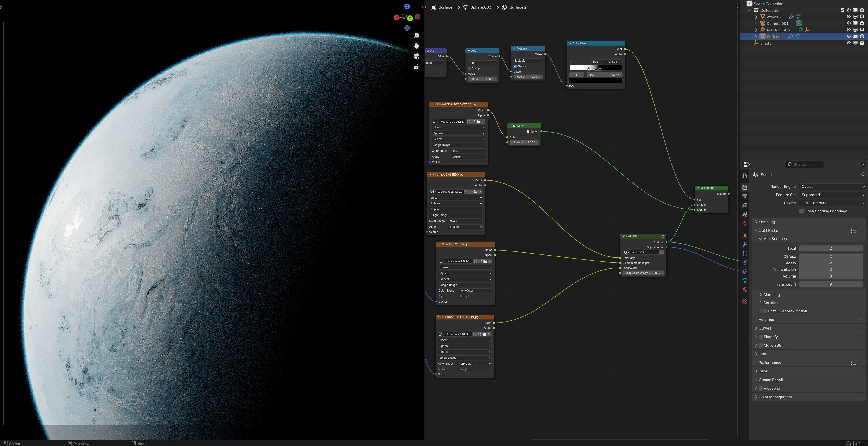Click the Light Paths presets icon

854,231
